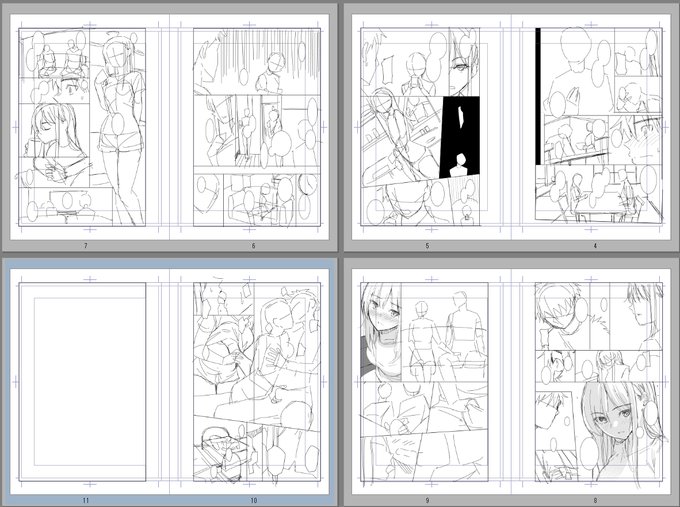The image size is (680, 507).
Task: Select the blank page 11 thumbnail
Action: [90, 382]
